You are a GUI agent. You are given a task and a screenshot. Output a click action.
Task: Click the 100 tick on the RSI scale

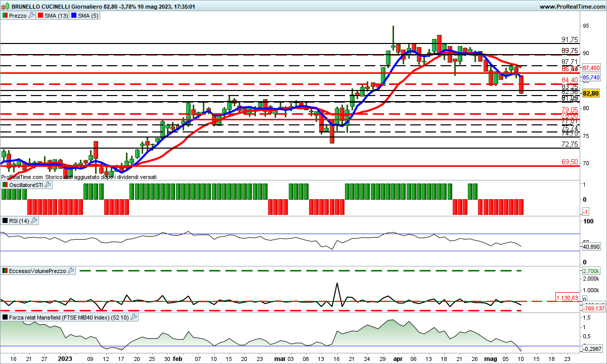coord(588,221)
